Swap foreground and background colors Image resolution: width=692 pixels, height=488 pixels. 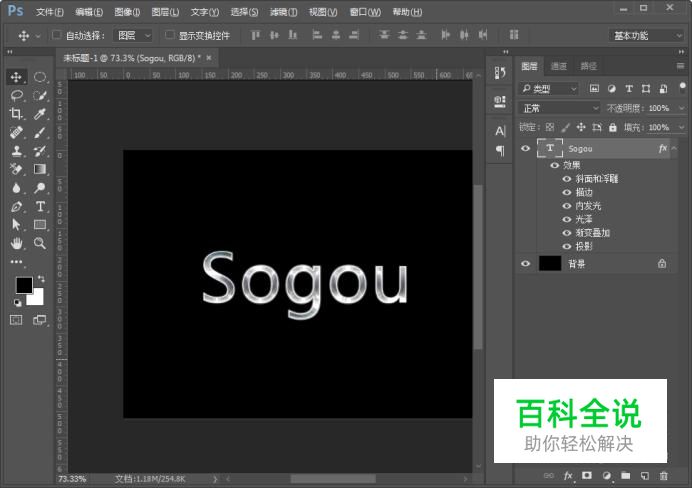tap(41, 278)
